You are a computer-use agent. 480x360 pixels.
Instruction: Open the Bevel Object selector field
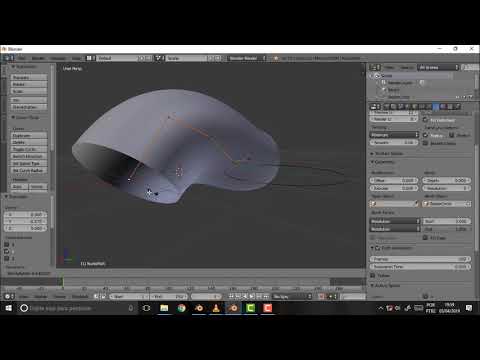(447, 204)
